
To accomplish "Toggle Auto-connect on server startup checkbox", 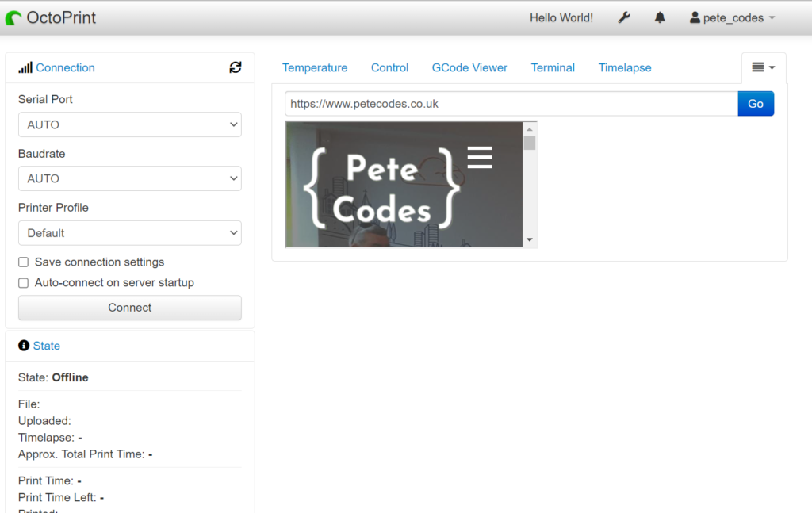I will [x=23, y=282].
